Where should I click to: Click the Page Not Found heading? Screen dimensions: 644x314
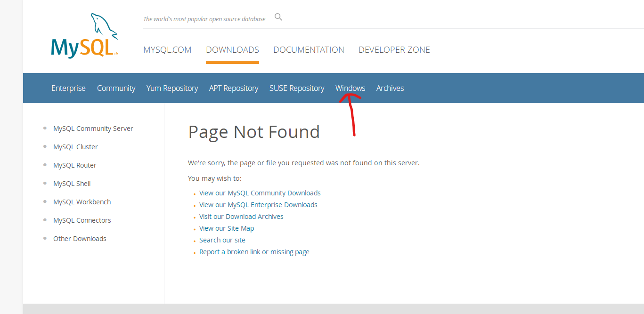254,132
